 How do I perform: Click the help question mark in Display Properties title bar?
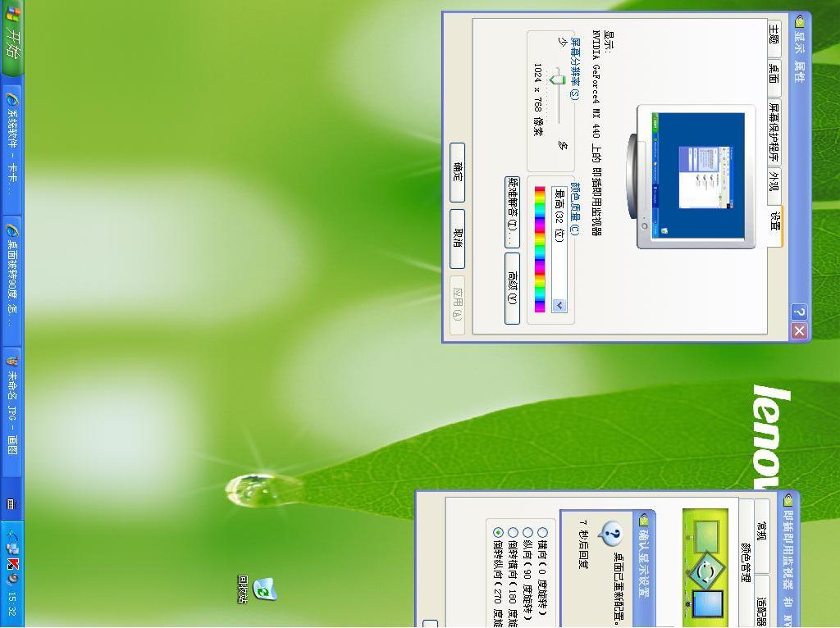point(799,312)
